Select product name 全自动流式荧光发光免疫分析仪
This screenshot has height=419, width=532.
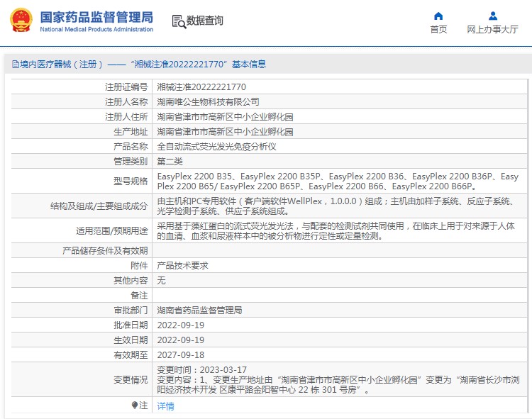coord(216,147)
